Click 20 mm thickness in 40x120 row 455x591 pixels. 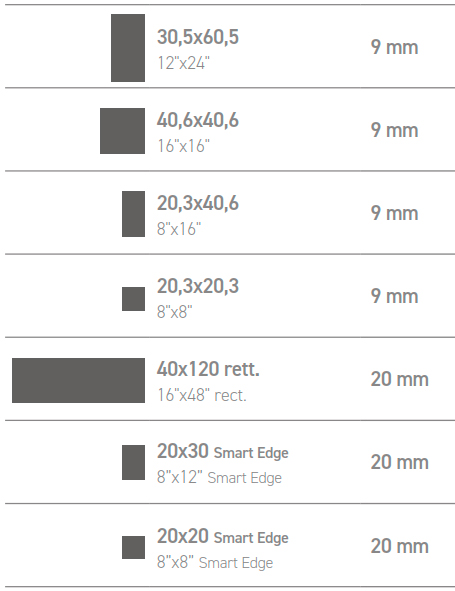[400, 380]
